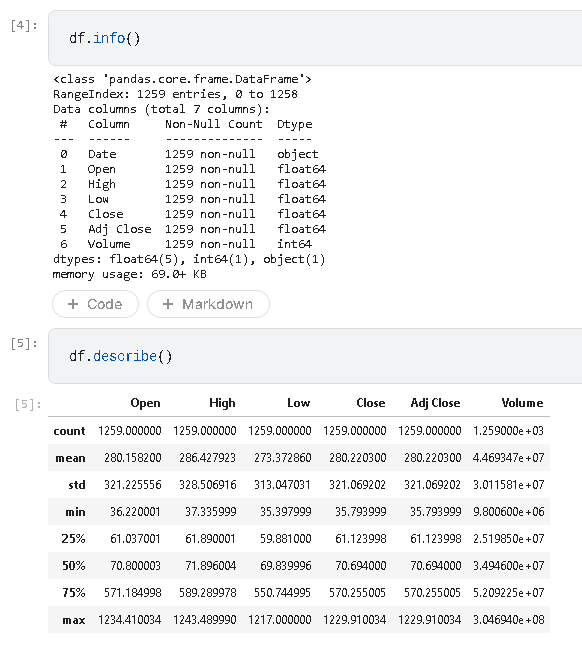Click max High value 1243.489990

[x=205, y=620]
